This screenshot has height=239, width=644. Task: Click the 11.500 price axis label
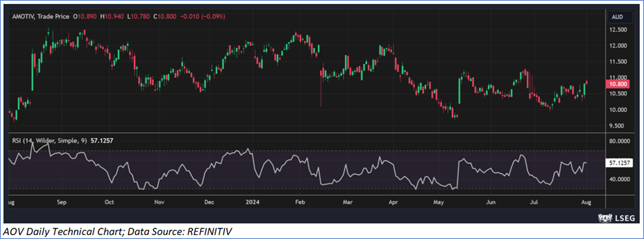tap(617, 62)
